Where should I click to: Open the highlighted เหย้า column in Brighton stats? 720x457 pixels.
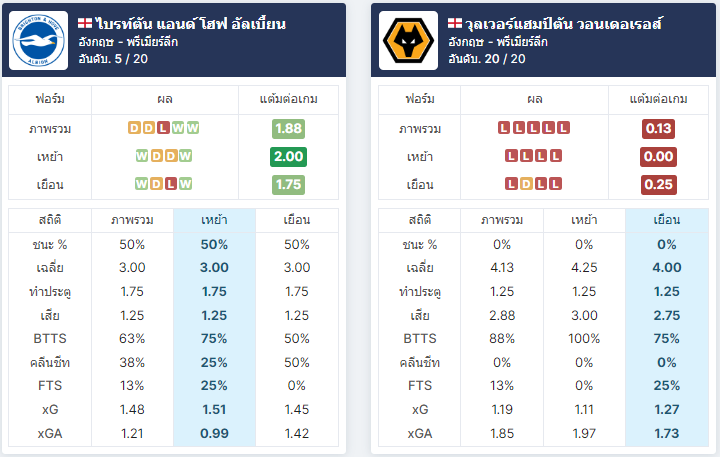click(x=214, y=220)
